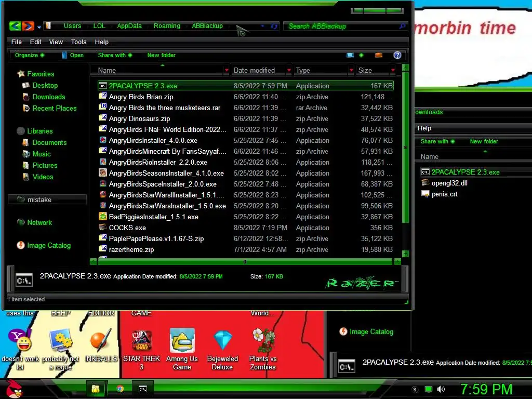Open recent locations dropdown next to forward arrow

[39, 27]
